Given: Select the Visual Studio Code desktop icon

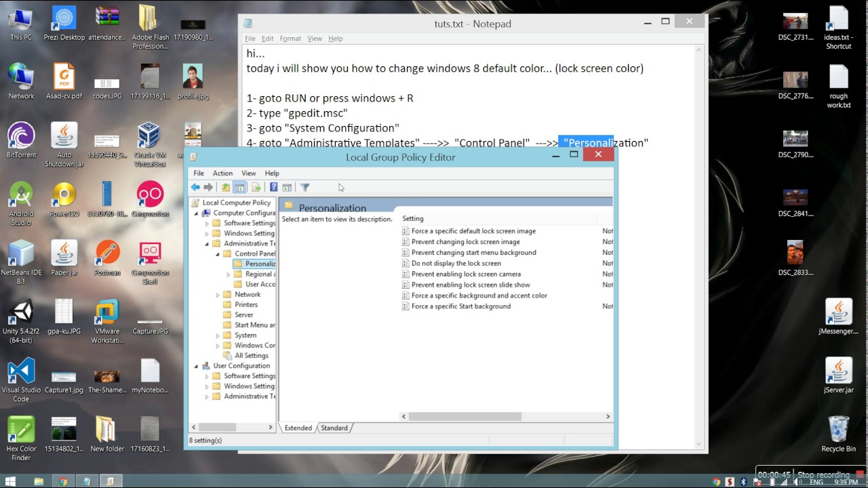Looking at the screenshot, I should coord(21,381).
